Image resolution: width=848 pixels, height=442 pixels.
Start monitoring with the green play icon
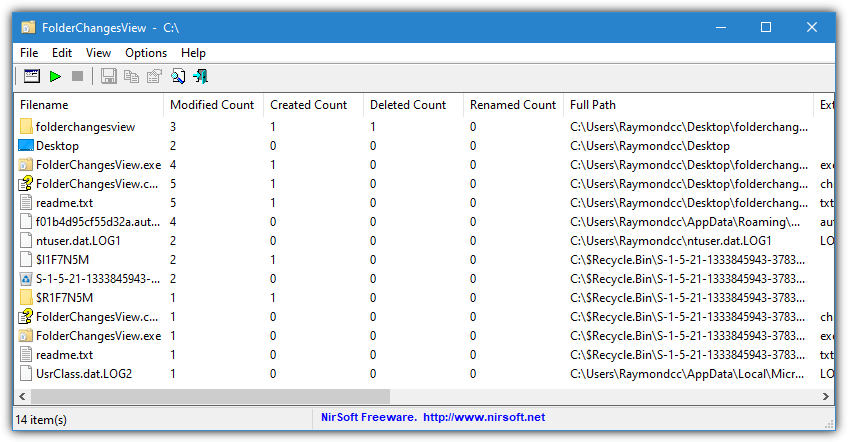pyautogui.click(x=55, y=76)
